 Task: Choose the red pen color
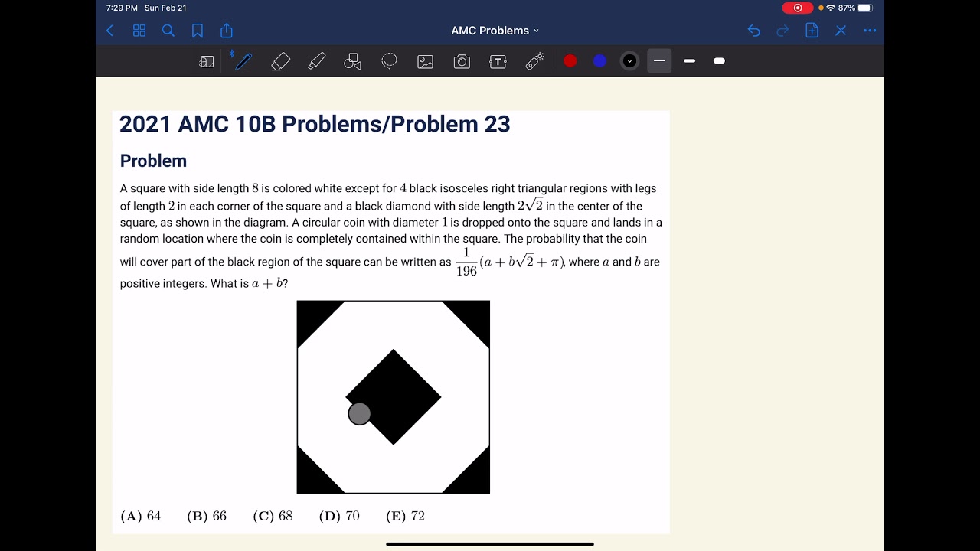570,61
